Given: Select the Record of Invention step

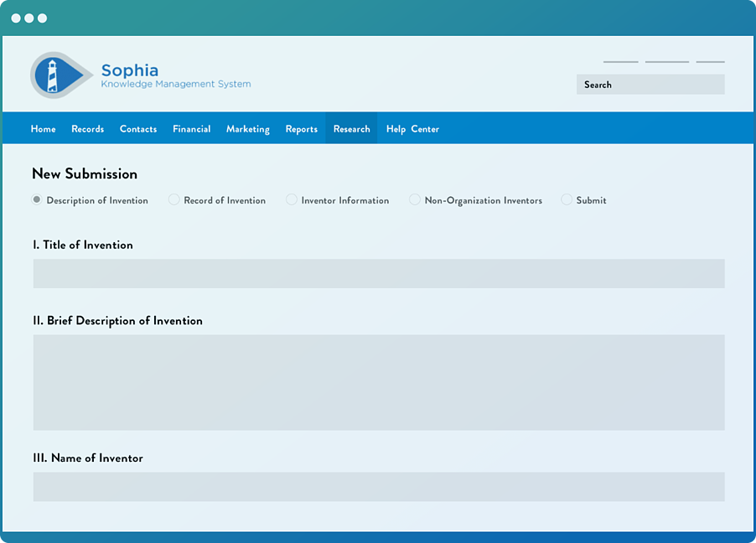Looking at the screenshot, I should click(x=173, y=199).
